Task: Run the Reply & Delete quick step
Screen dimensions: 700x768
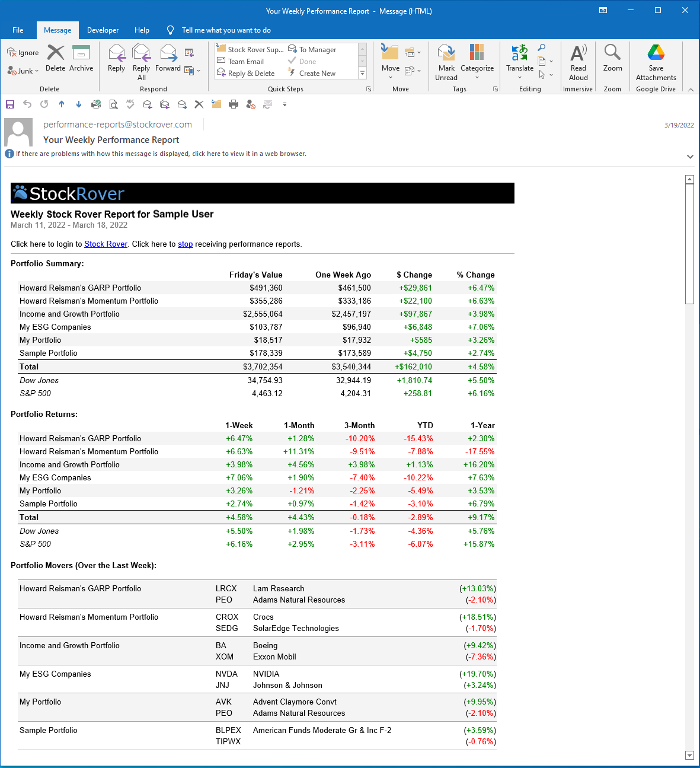Action: coord(246,73)
